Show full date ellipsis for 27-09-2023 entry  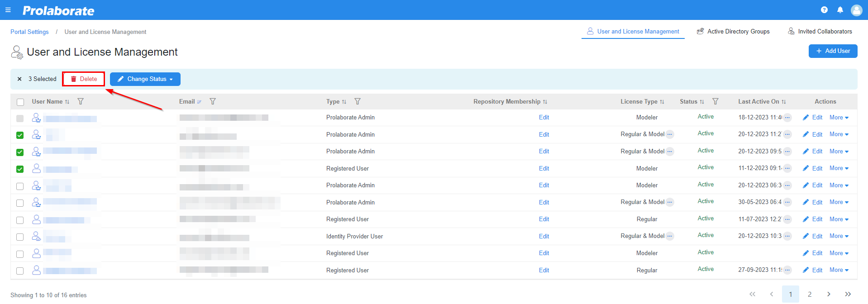(787, 270)
